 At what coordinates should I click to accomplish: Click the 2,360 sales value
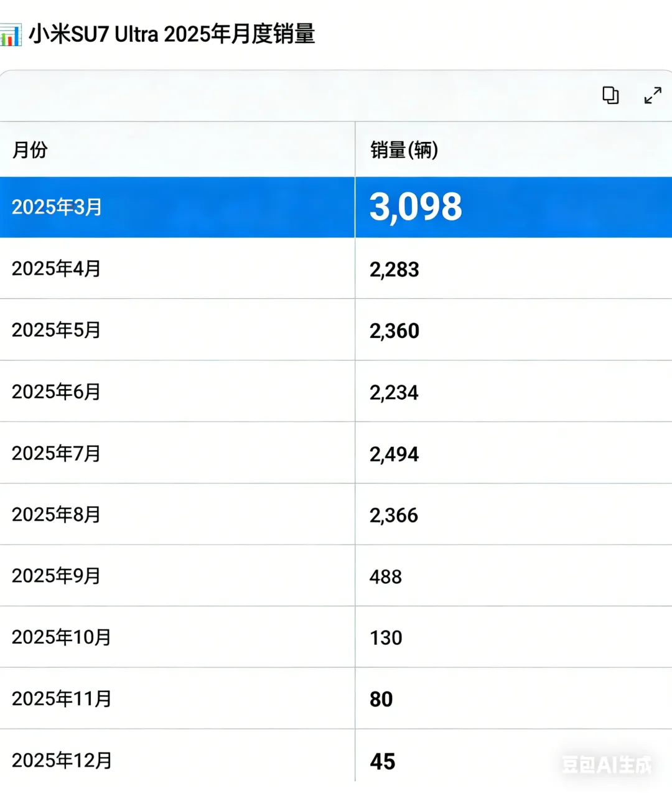click(x=394, y=331)
